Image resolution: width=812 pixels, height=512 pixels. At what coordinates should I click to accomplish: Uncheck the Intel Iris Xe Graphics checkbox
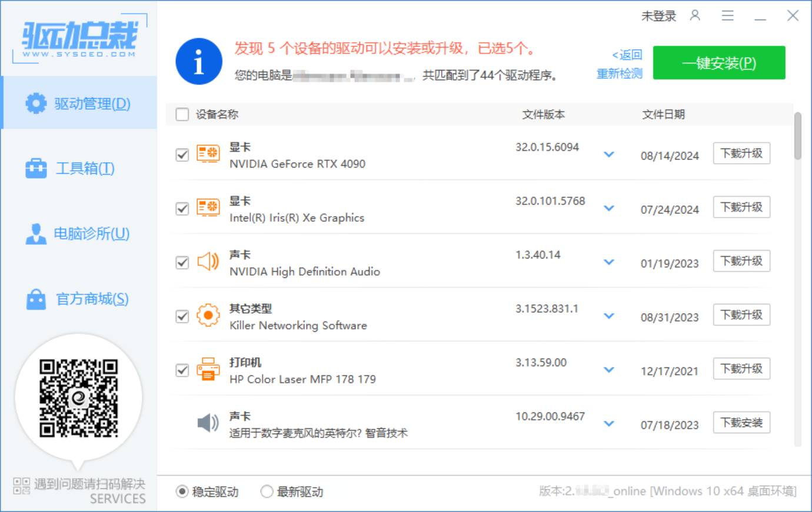(x=182, y=208)
